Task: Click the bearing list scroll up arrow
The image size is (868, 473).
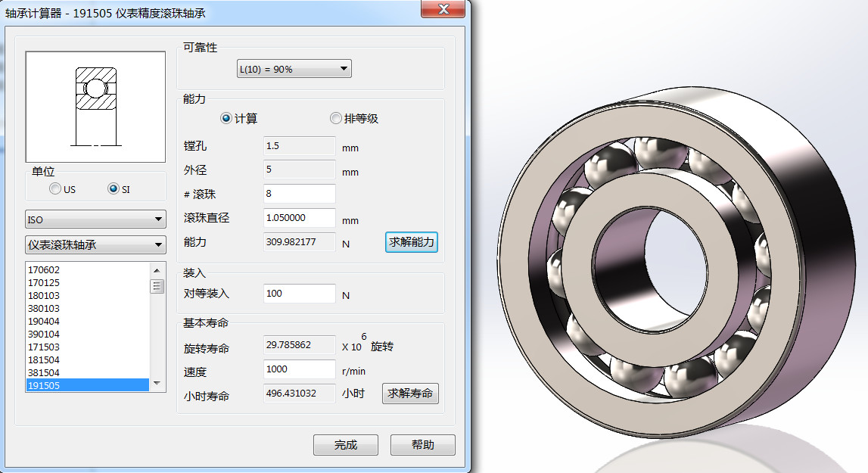Action: coord(157,270)
